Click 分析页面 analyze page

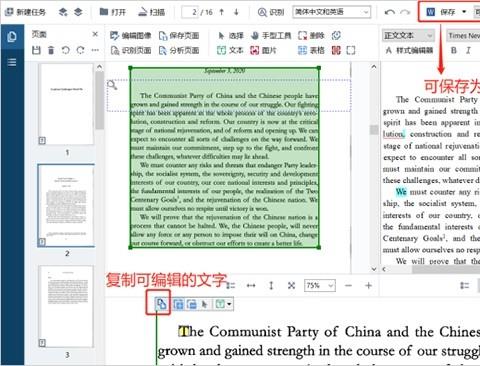(179, 50)
